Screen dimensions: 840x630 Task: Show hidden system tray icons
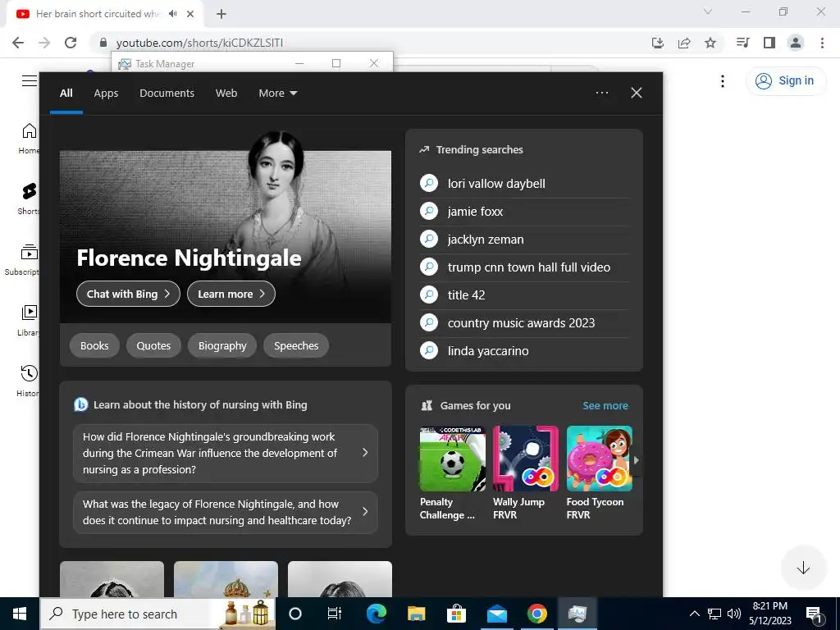694,614
